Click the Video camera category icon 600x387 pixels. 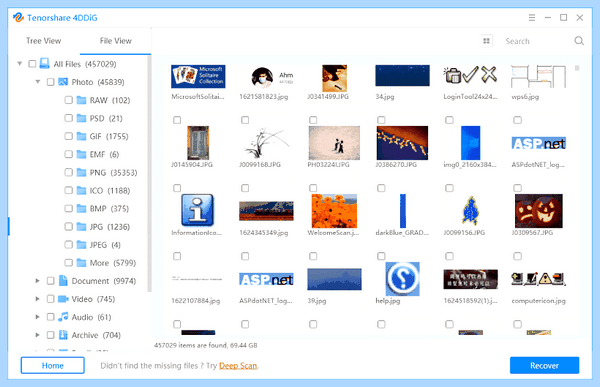pos(63,299)
